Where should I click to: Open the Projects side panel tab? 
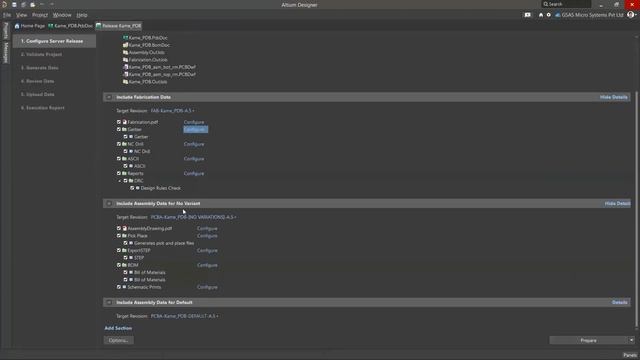click(x=6, y=31)
